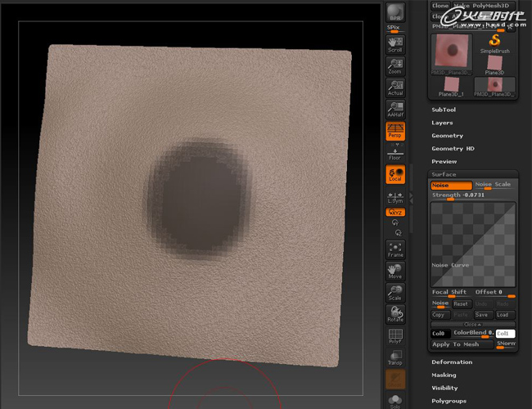Screen dimensions: 532x409
Task: Click the SNorm slider
Action: click(x=506, y=344)
